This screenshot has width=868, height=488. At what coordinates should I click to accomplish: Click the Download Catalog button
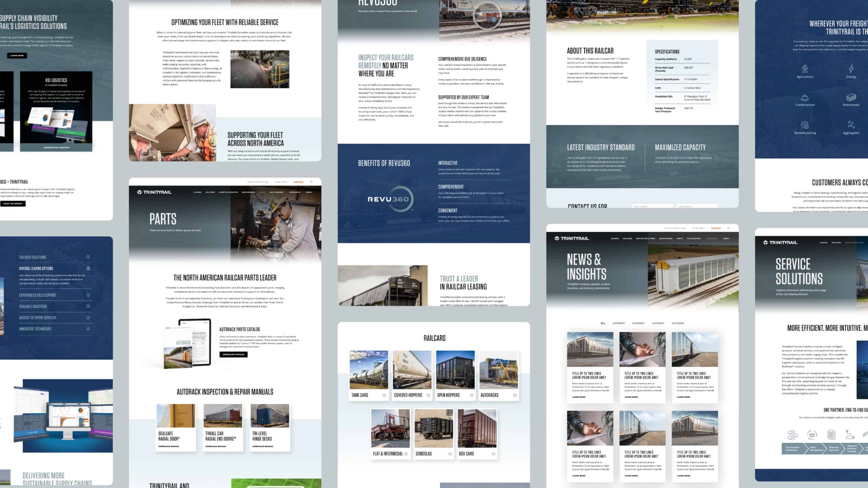click(234, 354)
